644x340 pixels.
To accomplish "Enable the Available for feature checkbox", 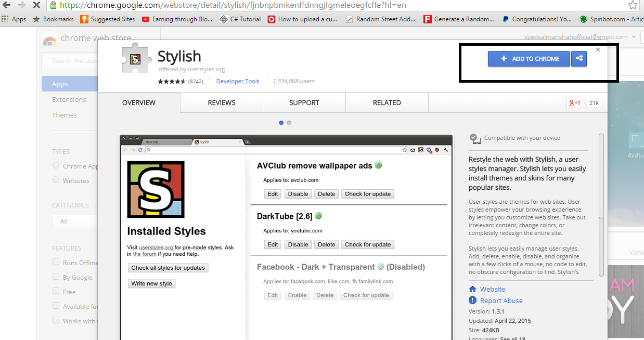I will tap(56, 306).
